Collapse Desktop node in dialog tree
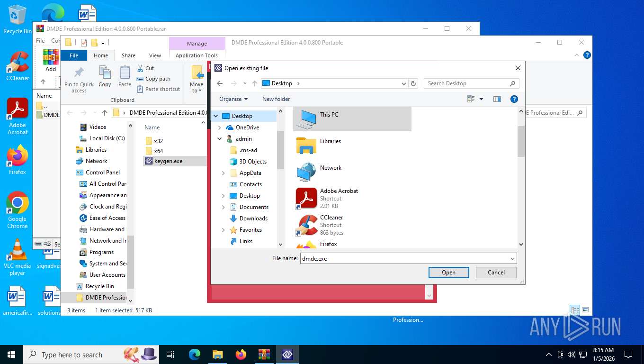Image resolution: width=644 pixels, height=364 pixels. 216,116
